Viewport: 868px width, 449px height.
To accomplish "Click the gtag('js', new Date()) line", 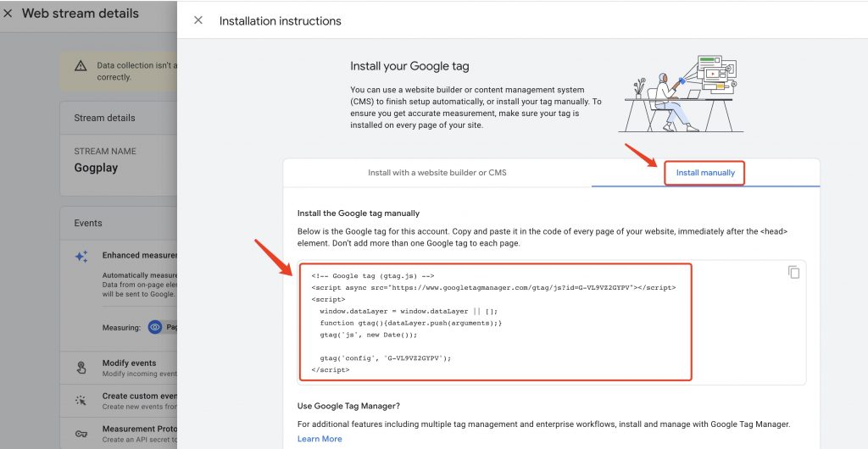I will click(368, 335).
